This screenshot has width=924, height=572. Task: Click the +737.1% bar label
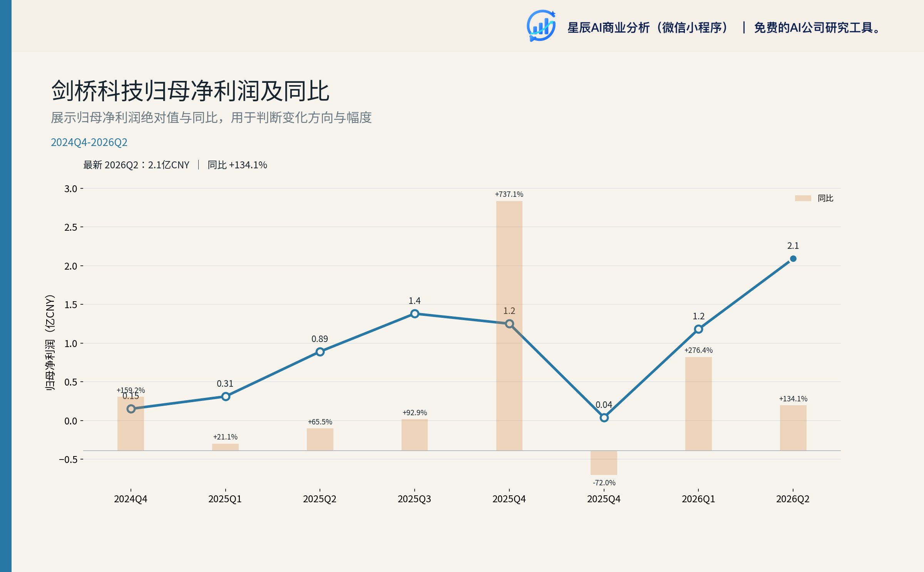tap(509, 194)
